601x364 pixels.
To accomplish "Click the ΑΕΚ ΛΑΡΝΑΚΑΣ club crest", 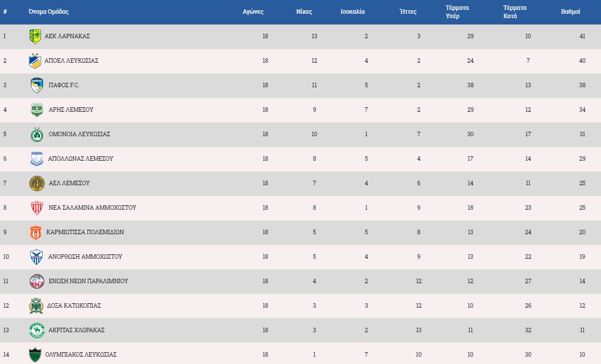I will (x=35, y=36).
